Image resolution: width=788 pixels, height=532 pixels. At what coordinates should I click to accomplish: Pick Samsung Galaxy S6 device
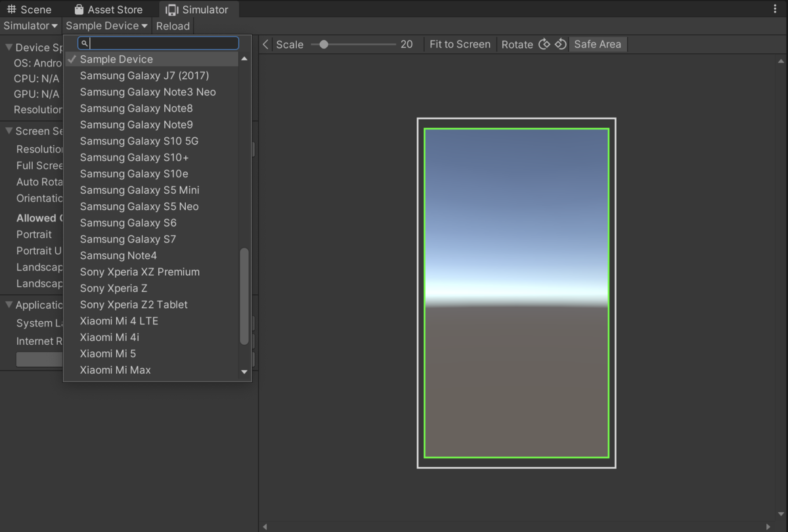pos(152,223)
